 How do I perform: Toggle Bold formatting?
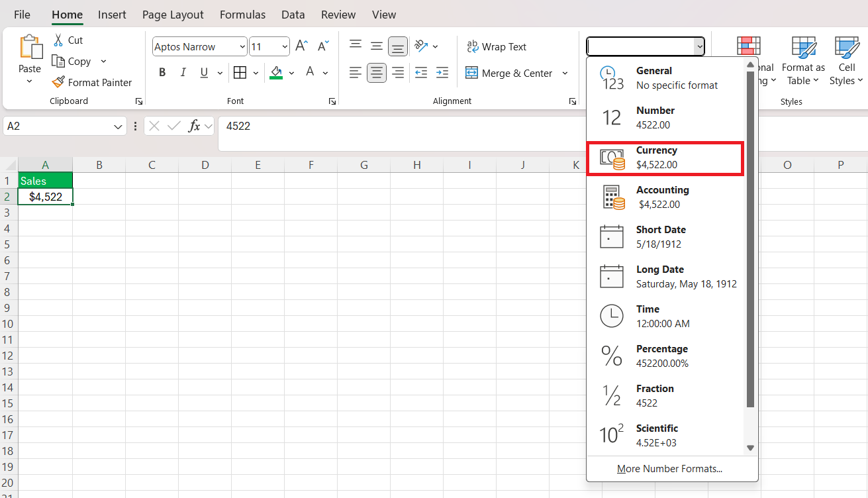point(162,73)
